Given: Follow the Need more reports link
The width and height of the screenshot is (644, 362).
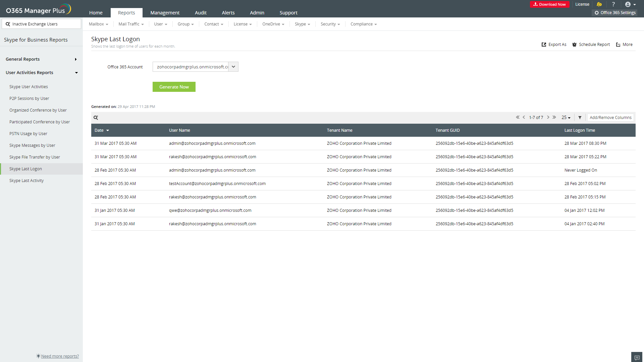Looking at the screenshot, I should (x=60, y=356).
